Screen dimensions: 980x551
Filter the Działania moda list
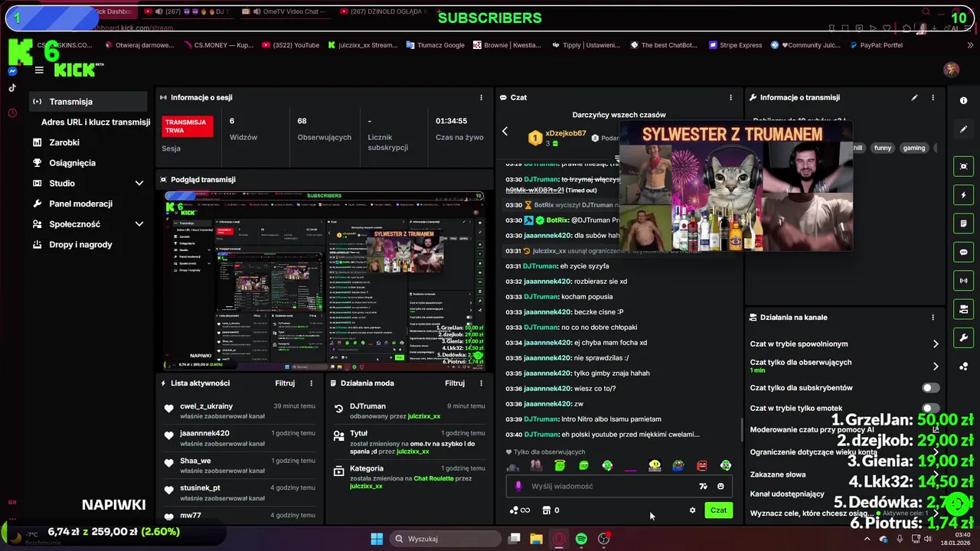[455, 383]
